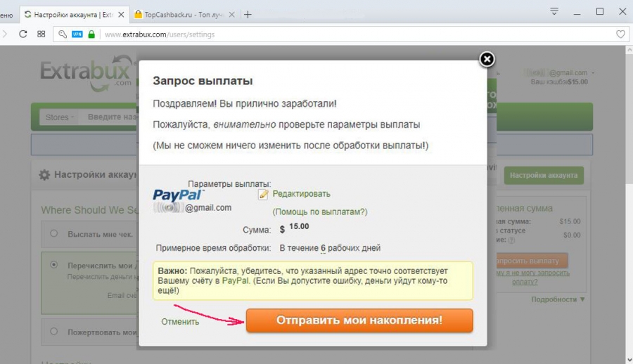Open the tabs menu icon in title bar
The height and width of the screenshot is (364, 633).
click(554, 11)
